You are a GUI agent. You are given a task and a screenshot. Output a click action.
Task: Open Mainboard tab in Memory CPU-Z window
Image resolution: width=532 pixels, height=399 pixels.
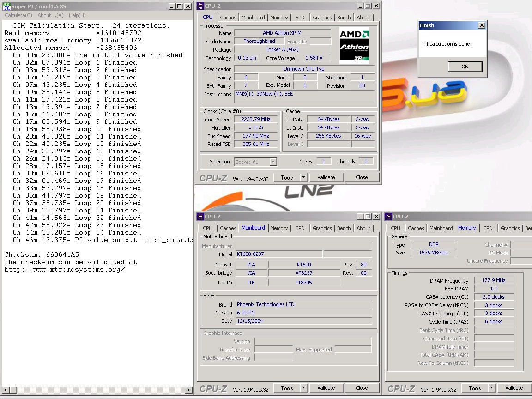pyautogui.click(x=441, y=228)
